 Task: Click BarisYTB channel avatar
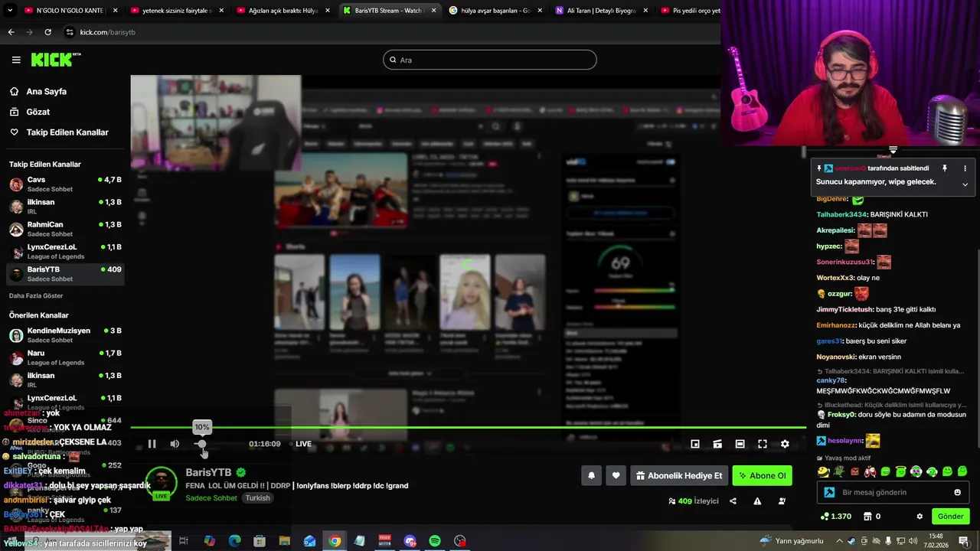click(x=162, y=483)
